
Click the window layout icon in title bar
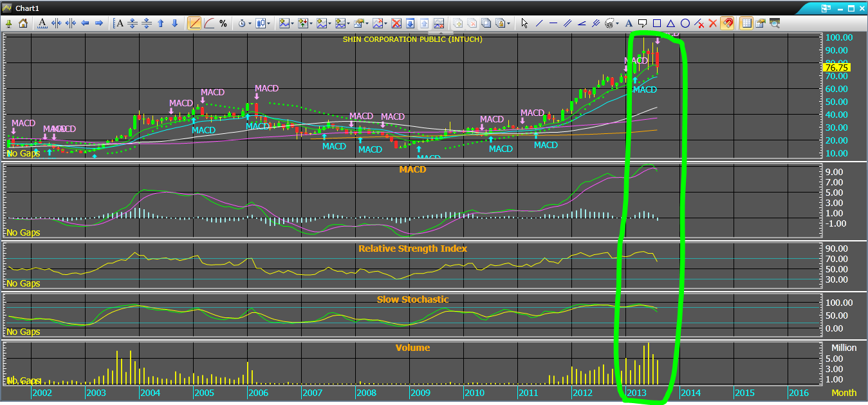tap(826, 8)
